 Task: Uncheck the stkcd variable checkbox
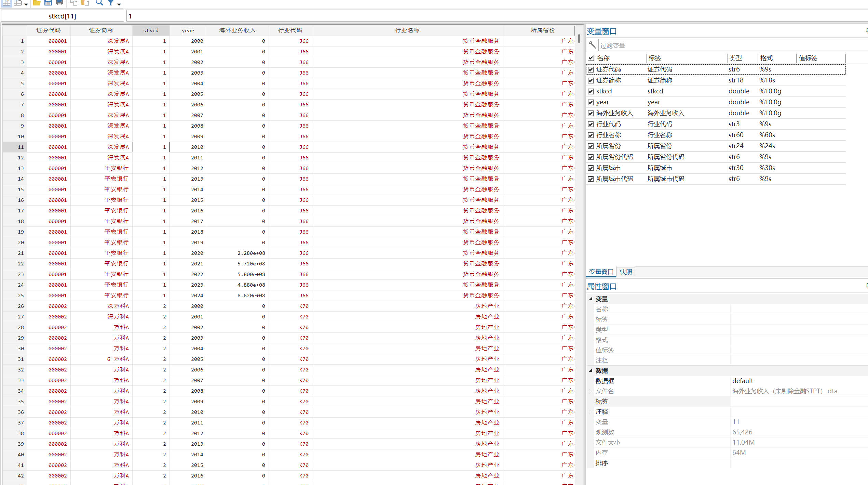591,91
